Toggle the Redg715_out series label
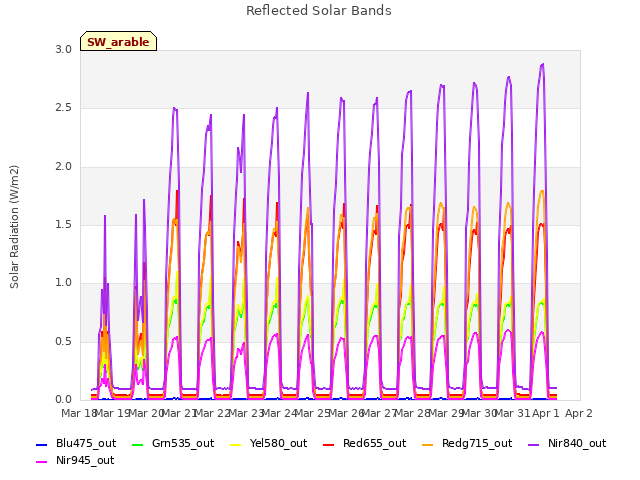 pos(477,444)
